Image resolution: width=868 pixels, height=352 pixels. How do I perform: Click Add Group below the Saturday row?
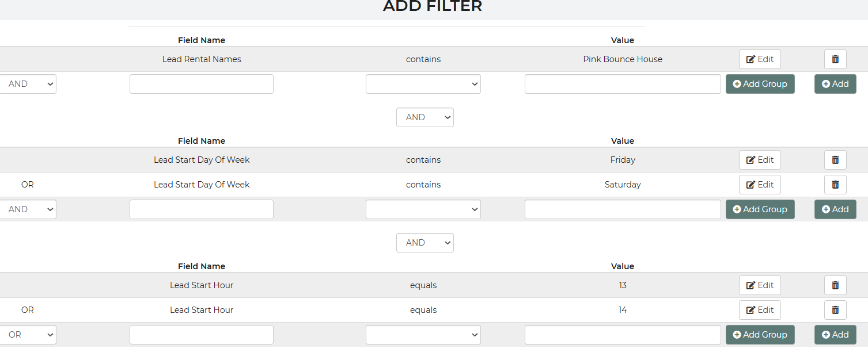coord(760,209)
